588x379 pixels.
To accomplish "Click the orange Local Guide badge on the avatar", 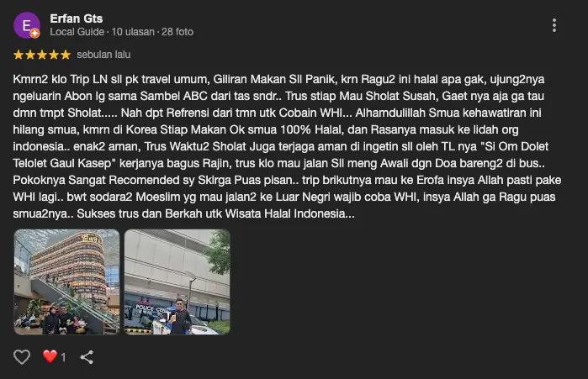I will click(x=34, y=34).
